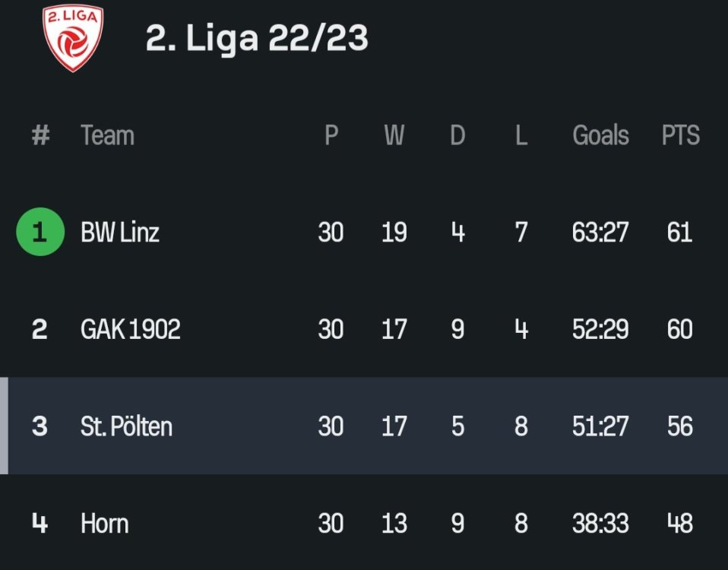Viewport: 728px width, 570px height.
Task: Click the L (losses) column header
Action: [521, 135]
